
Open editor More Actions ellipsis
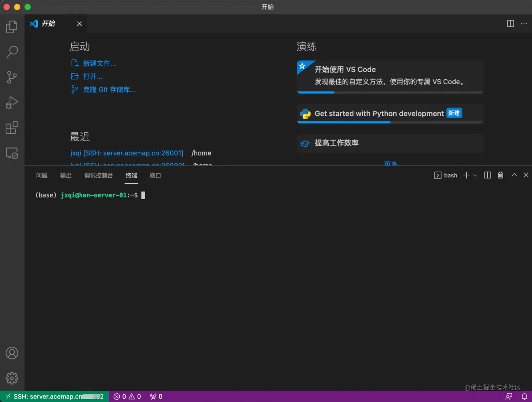click(524, 24)
